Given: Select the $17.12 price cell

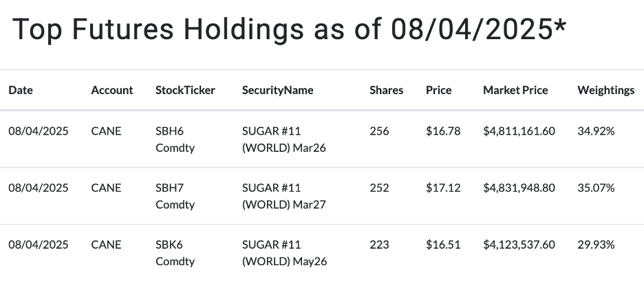Looking at the screenshot, I should (x=443, y=188).
